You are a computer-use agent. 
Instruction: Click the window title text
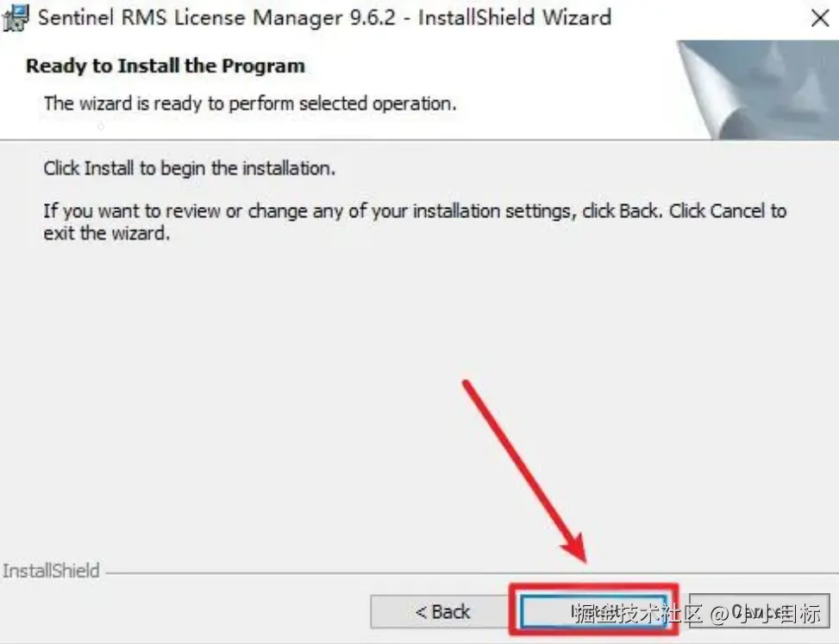(x=324, y=17)
